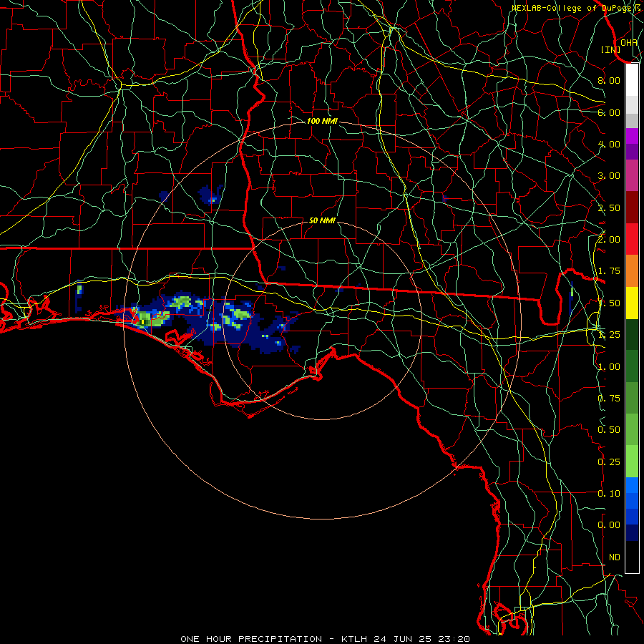Click the 4.00 legend value
This screenshot has height=644, width=644.
point(609,144)
